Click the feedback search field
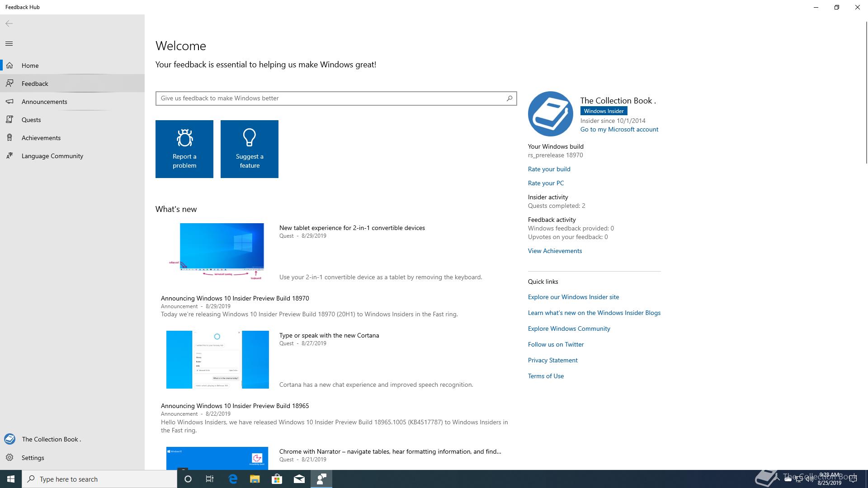Viewport: 868px width, 488px height. coord(336,99)
